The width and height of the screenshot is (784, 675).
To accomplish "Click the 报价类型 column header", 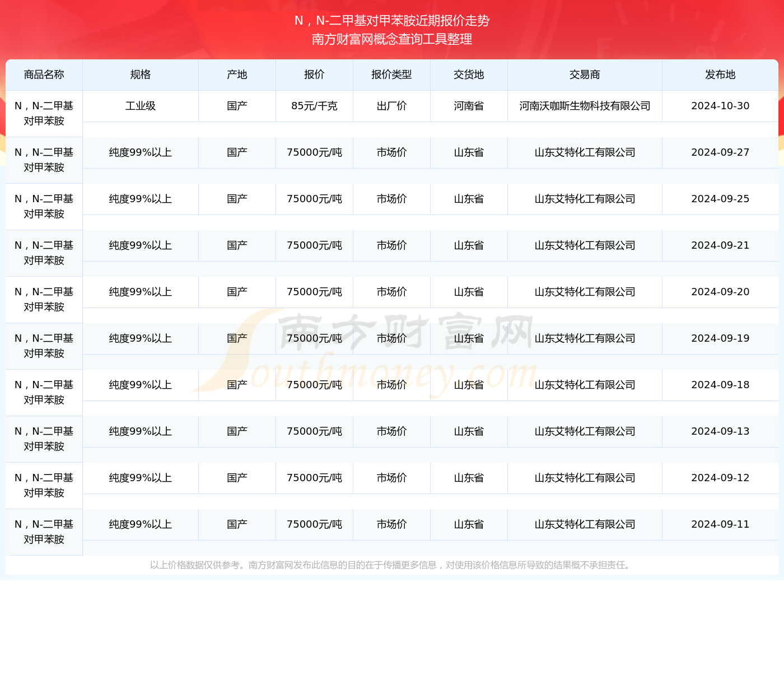I will [391, 75].
